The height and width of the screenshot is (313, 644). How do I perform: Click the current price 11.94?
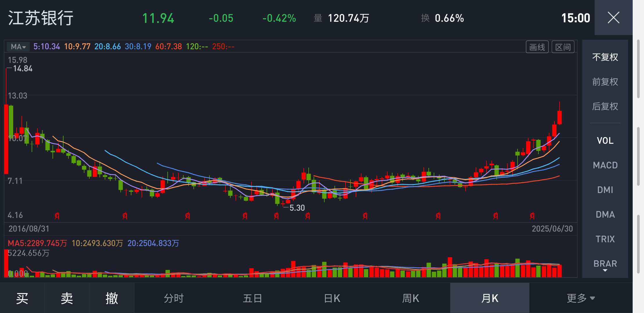[x=158, y=18]
